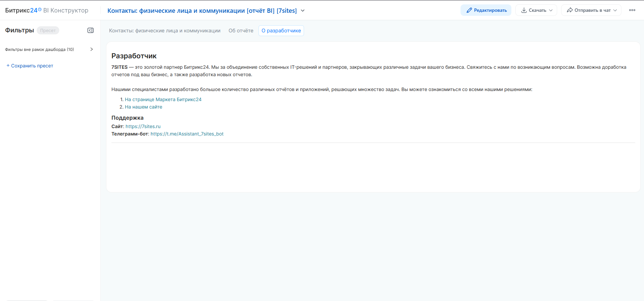The height and width of the screenshot is (301, 644).
Task: Click the Разработчик heading
Action: coord(134,56)
